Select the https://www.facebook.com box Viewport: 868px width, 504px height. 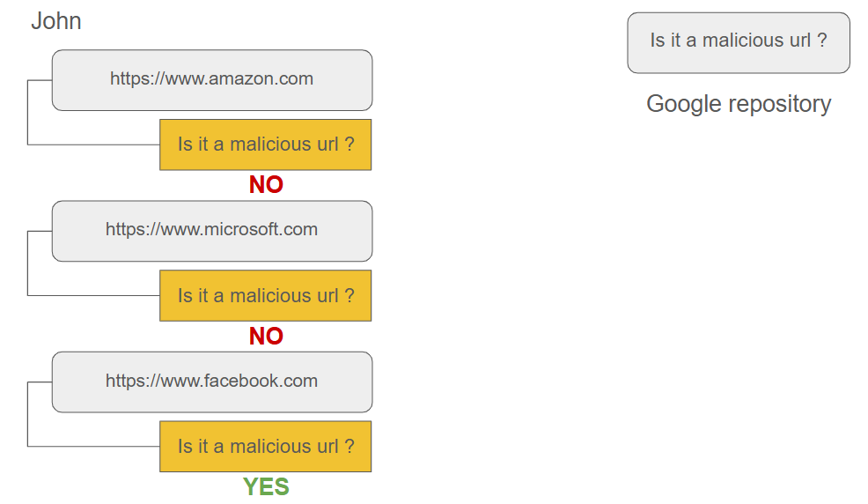tap(212, 382)
